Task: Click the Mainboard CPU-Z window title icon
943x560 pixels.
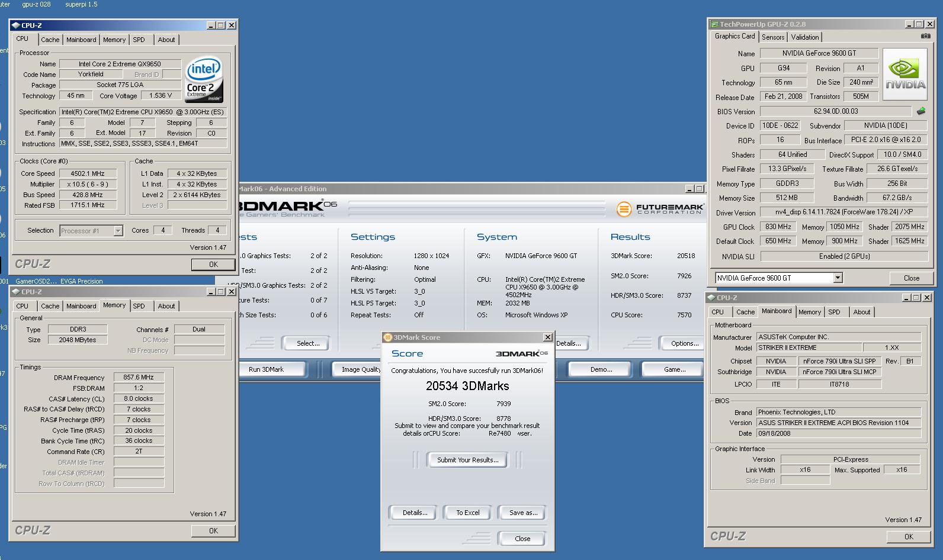Action: tap(711, 298)
